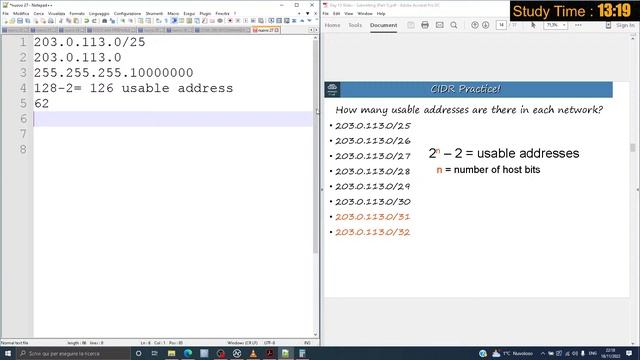
Task: Click line 3 text 255.255.255.10000000 in editor
Action: coord(113,73)
